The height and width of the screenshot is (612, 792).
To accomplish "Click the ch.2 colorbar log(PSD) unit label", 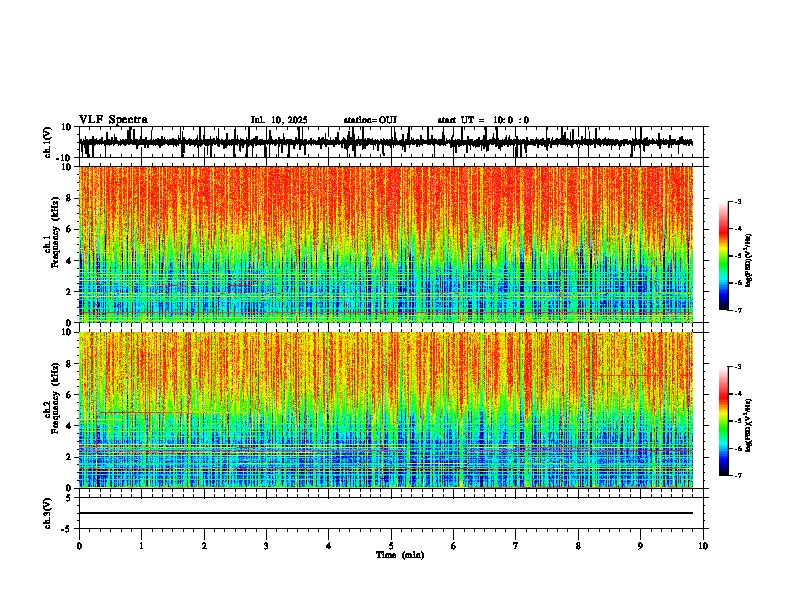I will point(749,425).
